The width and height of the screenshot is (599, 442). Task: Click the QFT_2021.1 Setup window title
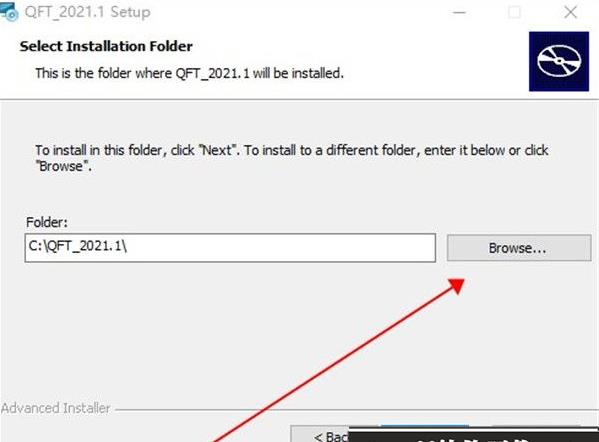tap(87, 12)
